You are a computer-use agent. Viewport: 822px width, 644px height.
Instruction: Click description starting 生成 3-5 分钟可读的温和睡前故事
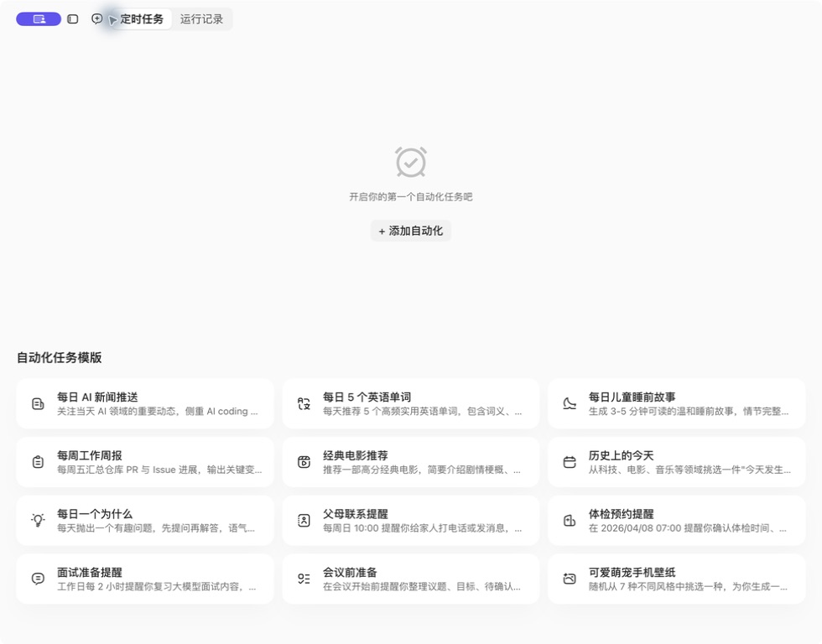[x=689, y=412]
